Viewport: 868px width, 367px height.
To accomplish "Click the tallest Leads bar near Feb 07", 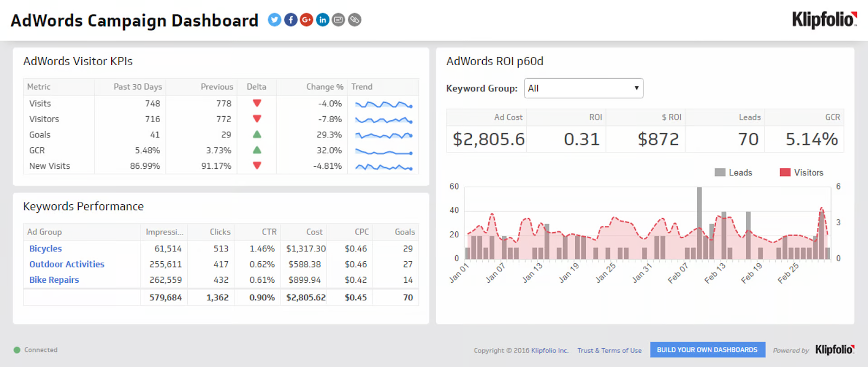I will point(699,223).
